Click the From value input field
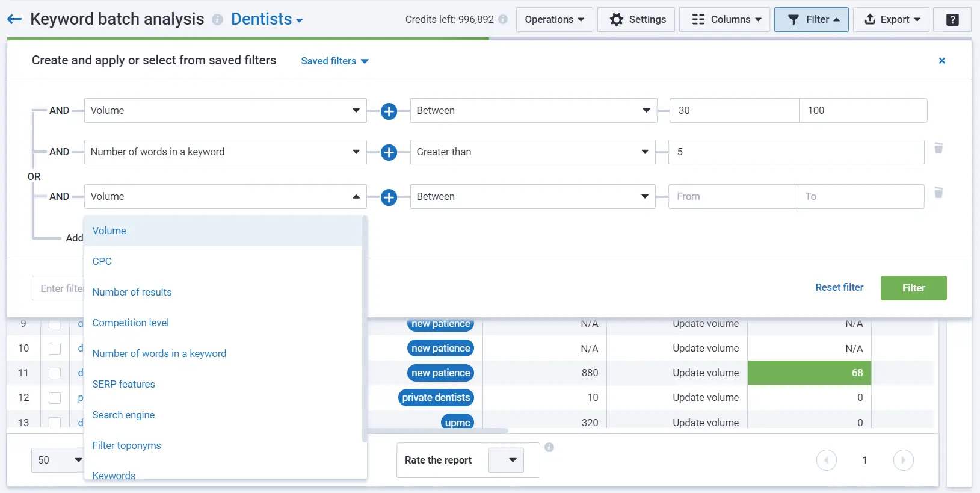 732,197
